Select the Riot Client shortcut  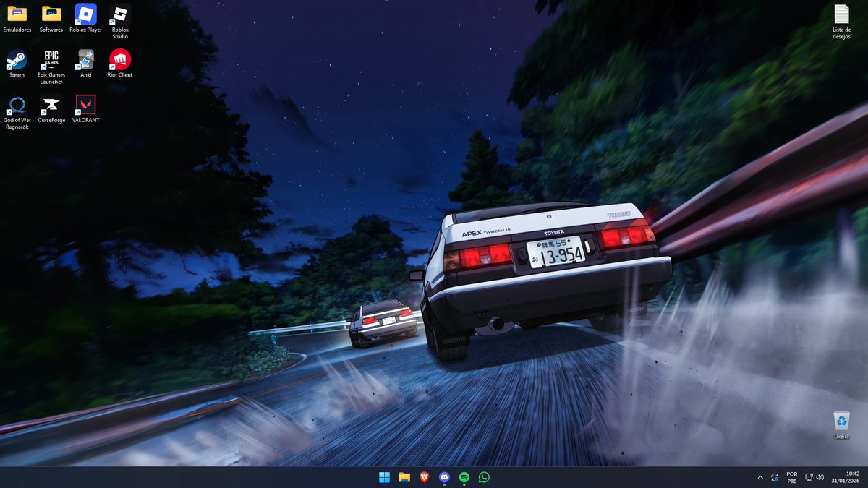[120, 63]
